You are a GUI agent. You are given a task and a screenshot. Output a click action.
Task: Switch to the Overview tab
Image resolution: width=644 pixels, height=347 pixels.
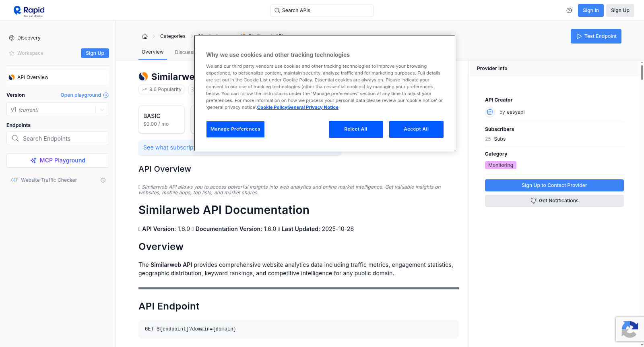pos(153,52)
